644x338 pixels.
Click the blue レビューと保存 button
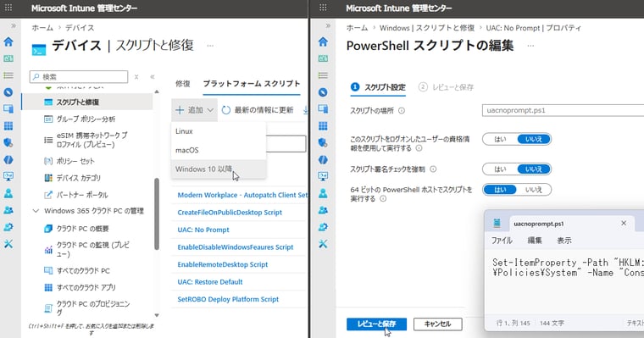pyautogui.click(x=376, y=324)
